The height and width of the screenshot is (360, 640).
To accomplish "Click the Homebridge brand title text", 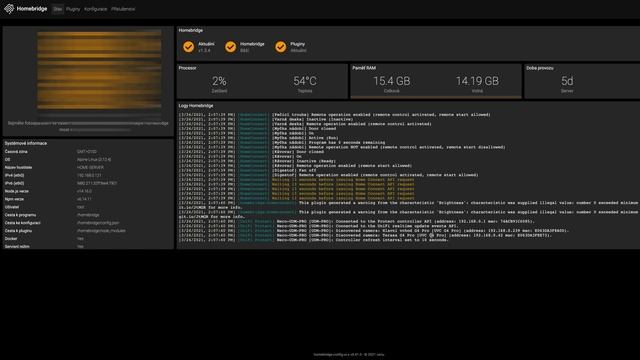I will [32, 9].
